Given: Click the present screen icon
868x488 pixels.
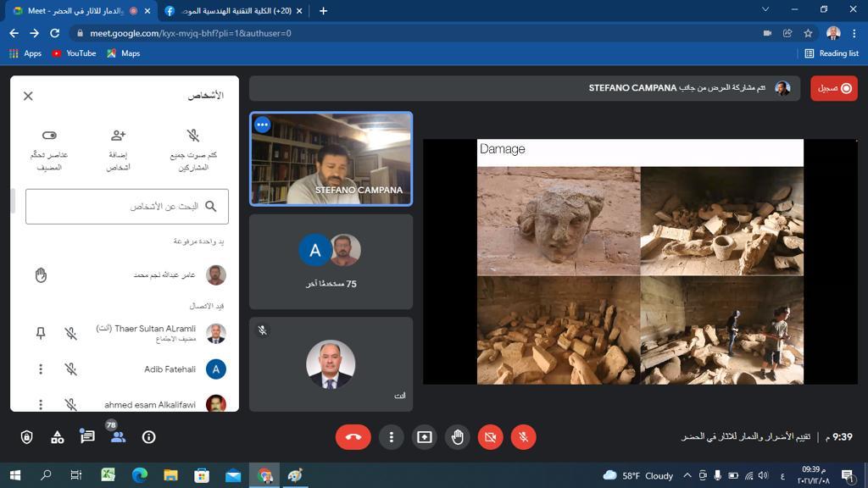Looking at the screenshot, I should pyautogui.click(x=424, y=437).
